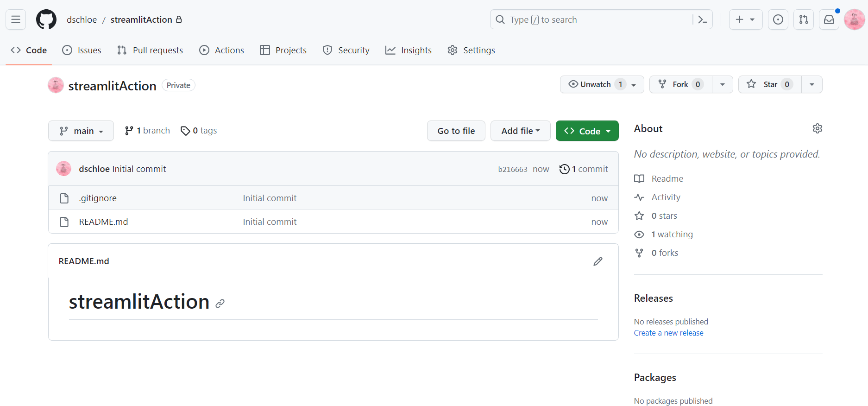Click Initial commit message in .gitignore row
Viewport: 868px width, 406px height.
click(x=270, y=198)
